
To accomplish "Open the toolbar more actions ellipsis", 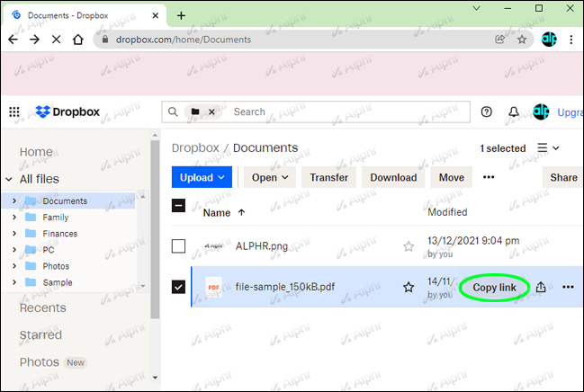I will [x=489, y=177].
